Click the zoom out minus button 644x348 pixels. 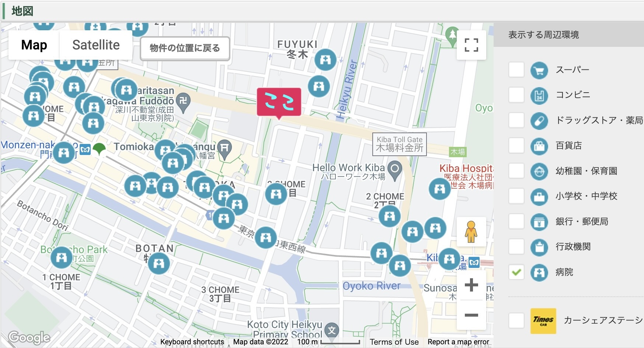(x=471, y=315)
